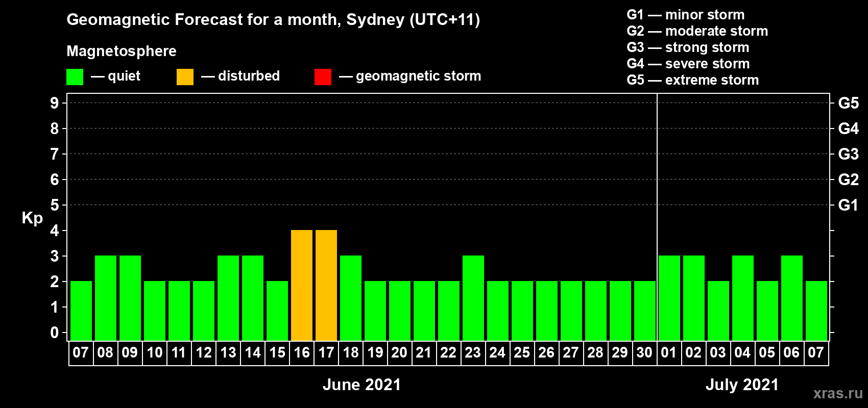Click the 'geomagnetic storm' legend label
868x408 pixels.
tap(419, 76)
